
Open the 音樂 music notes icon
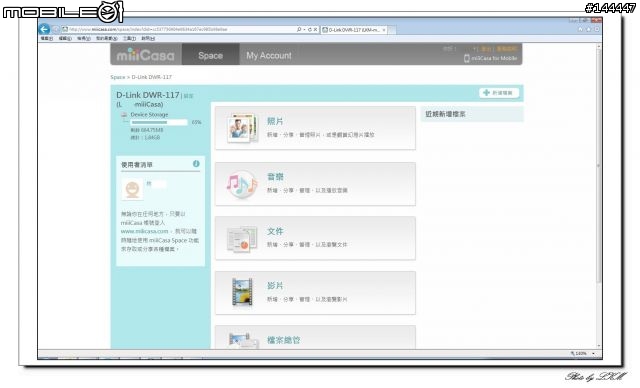click(242, 185)
